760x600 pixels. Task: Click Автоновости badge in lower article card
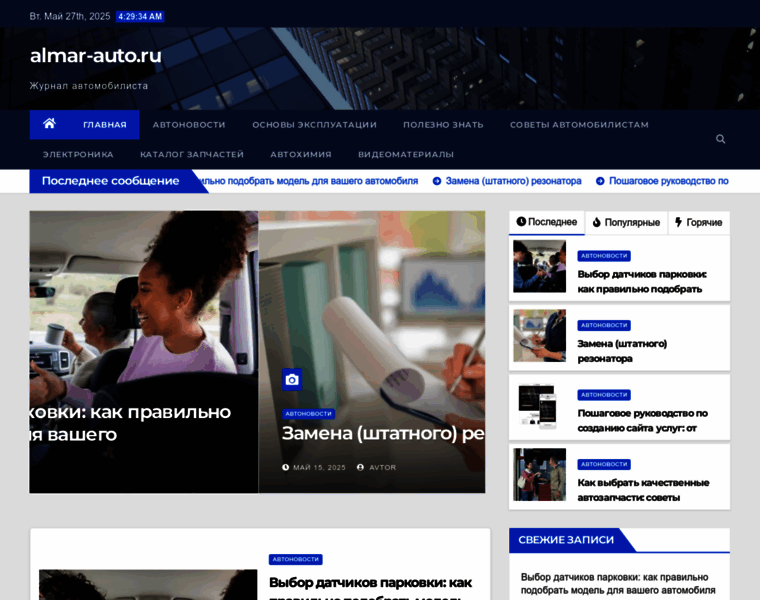(x=296, y=559)
